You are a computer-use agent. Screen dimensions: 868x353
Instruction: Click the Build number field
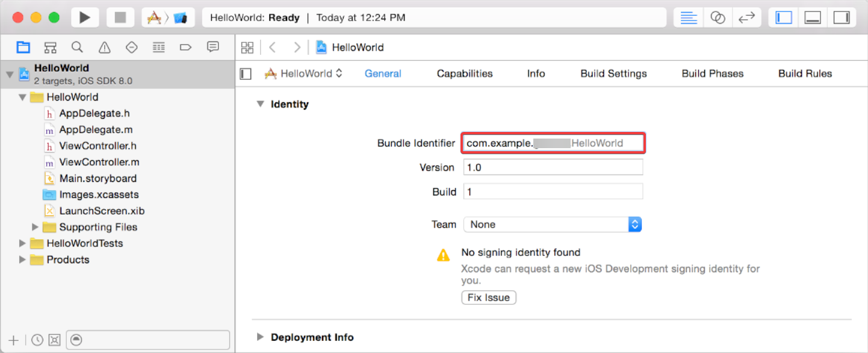pos(553,192)
